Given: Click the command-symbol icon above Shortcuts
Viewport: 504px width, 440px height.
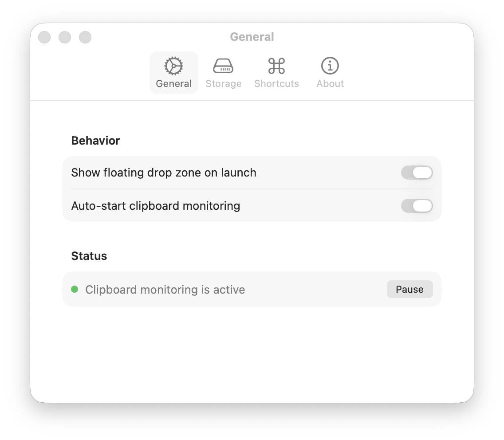Looking at the screenshot, I should click(x=276, y=65).
